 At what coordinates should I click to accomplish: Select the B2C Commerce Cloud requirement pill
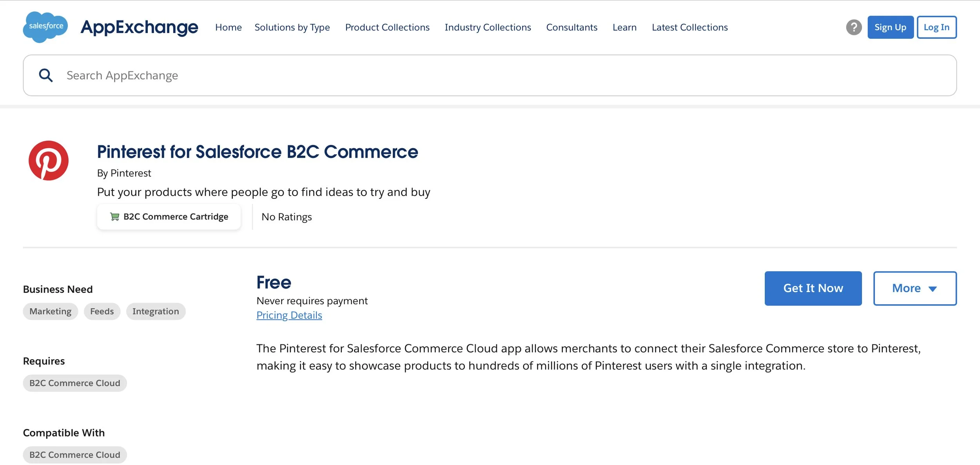pos(75,383)
